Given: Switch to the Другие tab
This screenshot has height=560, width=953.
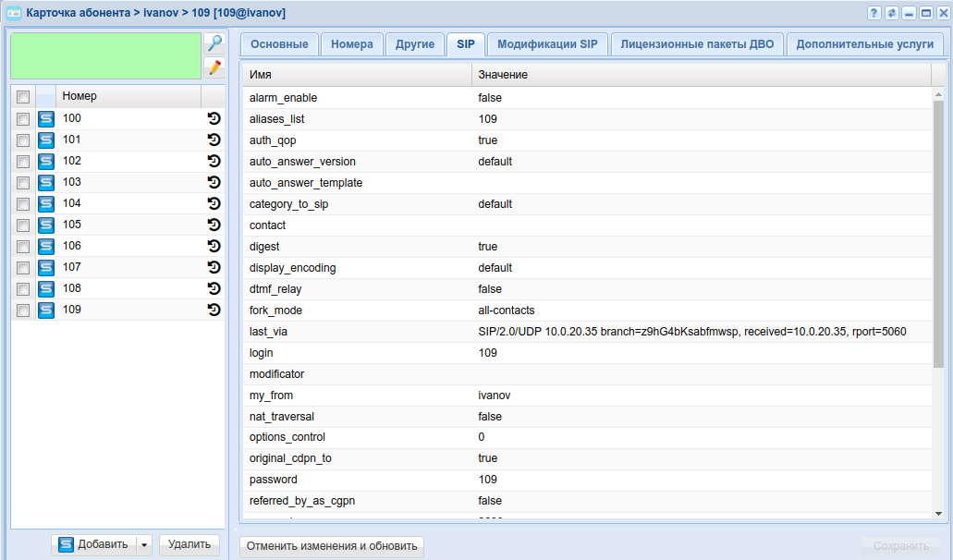Looking at the screenshot, I should [415, 44].
